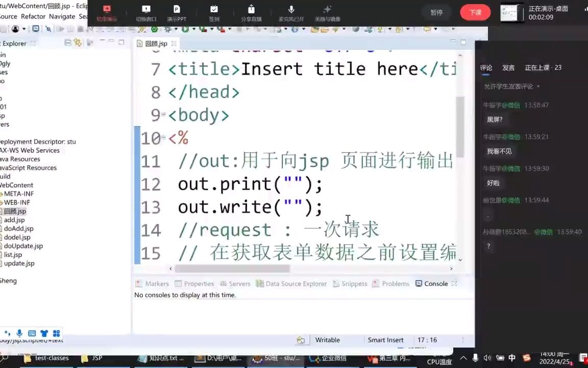The height and width of the screenshot is (368, 588).
Task: Click the 演示PPT presentation icon
Action: pos(176,12)
